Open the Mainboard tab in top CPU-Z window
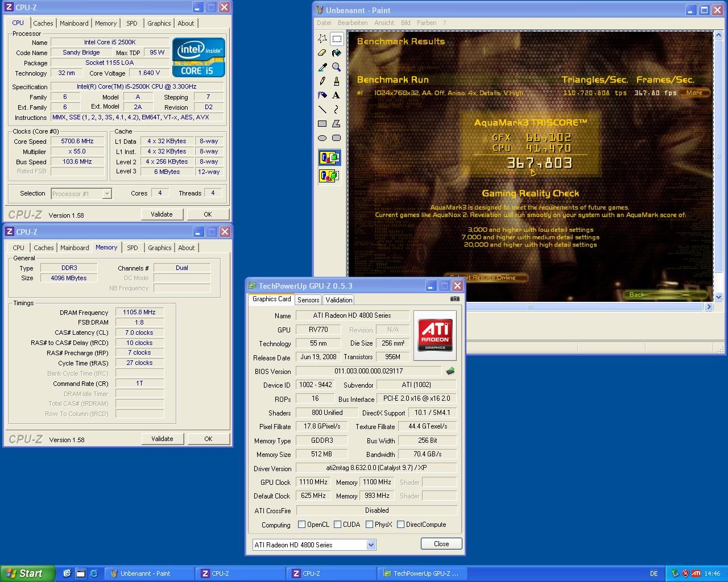The height and width of the screenshot is (582, 728). pyautogui.click(x=75, y=23)
